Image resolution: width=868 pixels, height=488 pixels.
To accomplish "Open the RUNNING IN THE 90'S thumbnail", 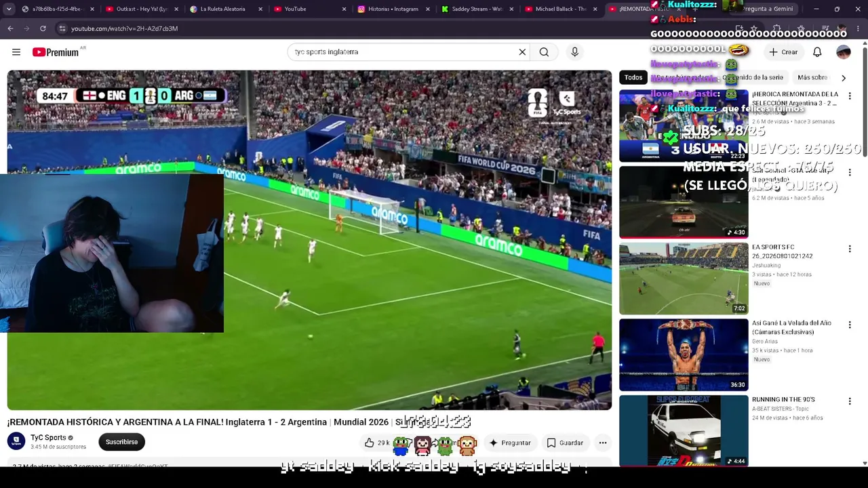I will tap(684, 431).
